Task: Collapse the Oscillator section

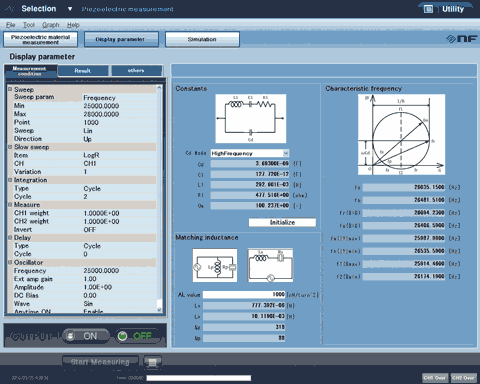Action: (10, 262)
